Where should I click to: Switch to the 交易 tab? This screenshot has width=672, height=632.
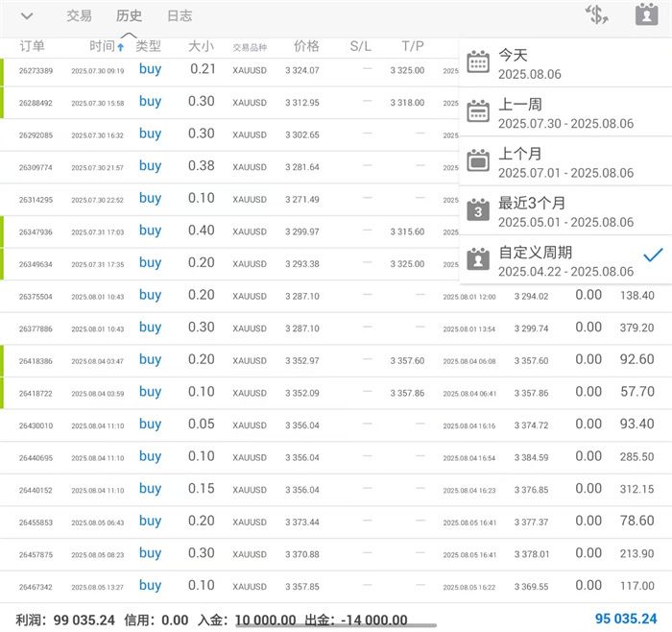click(80, 16)
